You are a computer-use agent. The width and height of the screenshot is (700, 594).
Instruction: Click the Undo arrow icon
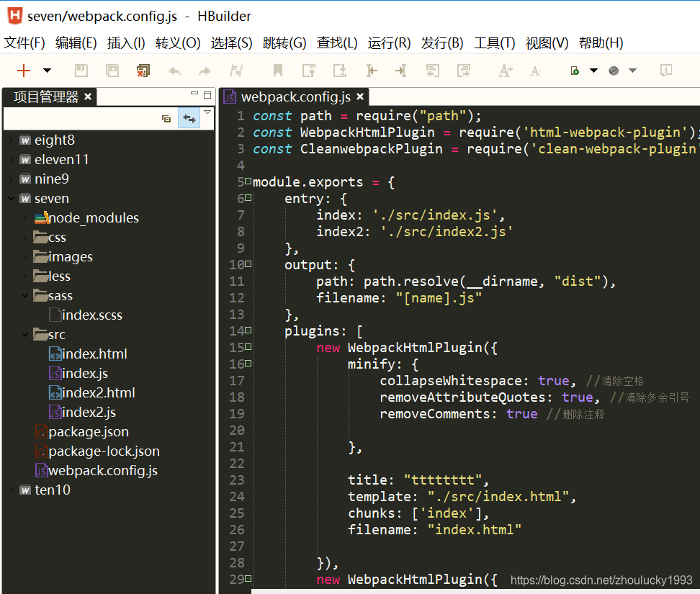[173, 70]
